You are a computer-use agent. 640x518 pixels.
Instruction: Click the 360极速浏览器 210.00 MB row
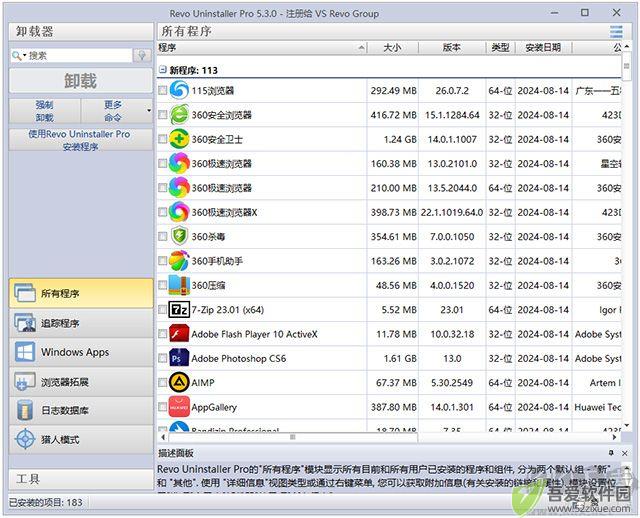coord(389,188)
